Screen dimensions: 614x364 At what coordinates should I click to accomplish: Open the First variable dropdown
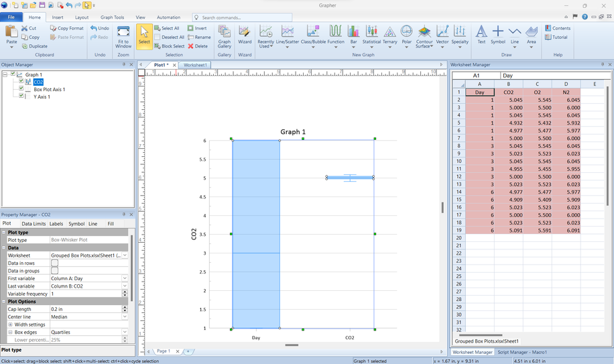[125, 278]
